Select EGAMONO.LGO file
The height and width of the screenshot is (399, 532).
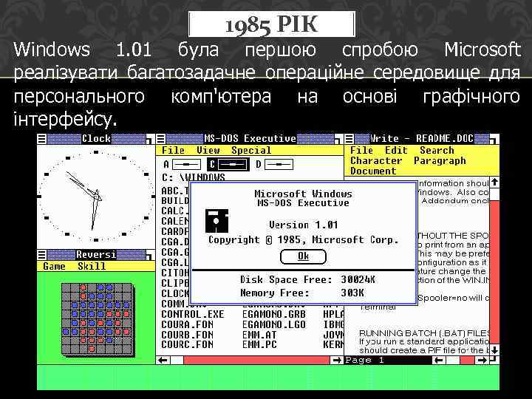[x=274, y=324]
